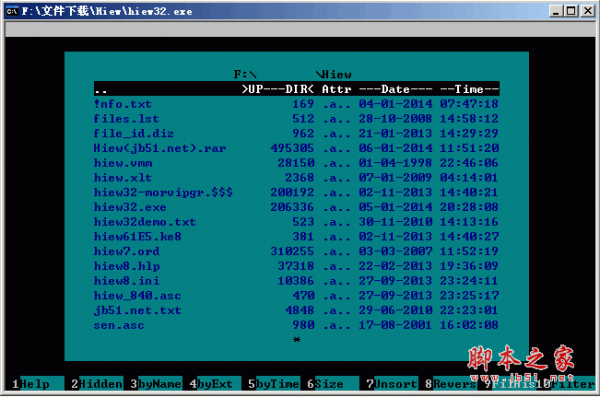Close the hiew32.exe console window
The image size is (600, 397).
click(x=587, y=11)
